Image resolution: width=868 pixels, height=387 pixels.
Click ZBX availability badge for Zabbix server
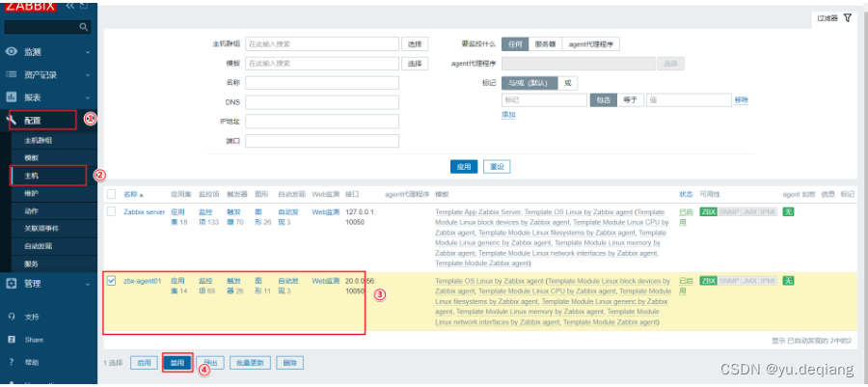pyautogui.click(x=708, y=212)
